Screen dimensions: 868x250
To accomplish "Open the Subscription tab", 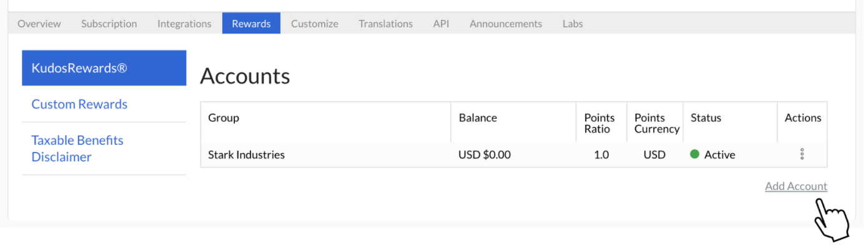I will coord(109,24).
